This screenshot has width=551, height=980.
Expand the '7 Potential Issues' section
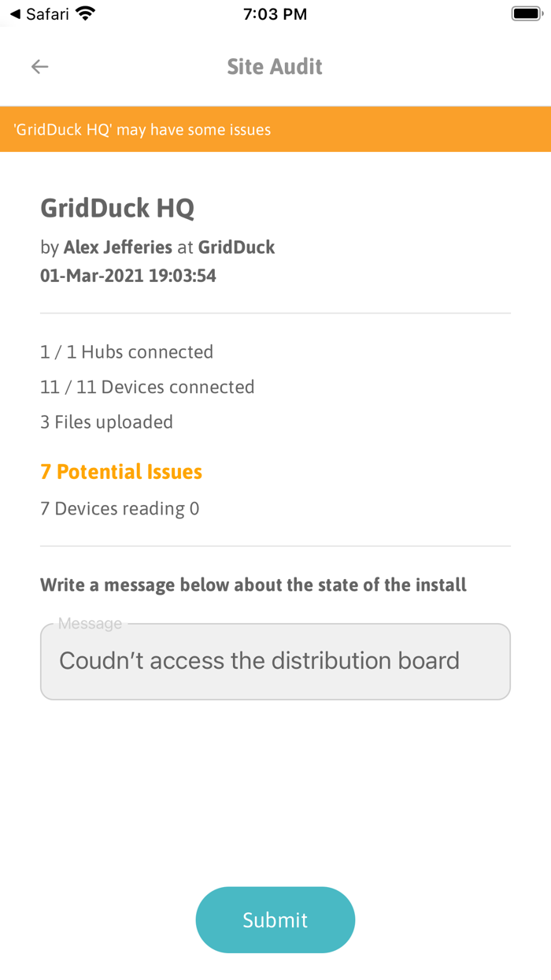click(120, 471)
